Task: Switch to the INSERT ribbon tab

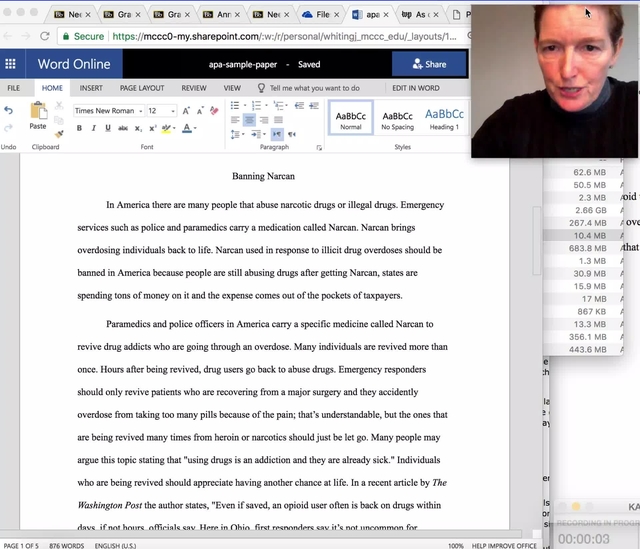Action: [x=91, y=88]
